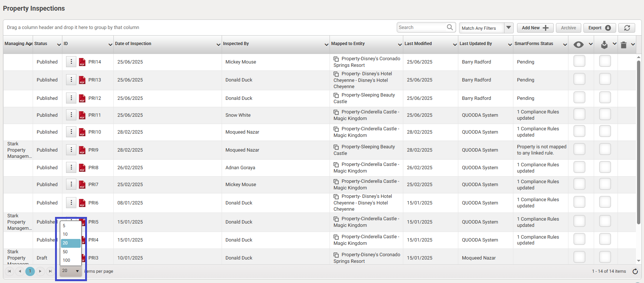Click the Archive button
The width and height of the screenshot is (644, 283).
click(568, 28)
